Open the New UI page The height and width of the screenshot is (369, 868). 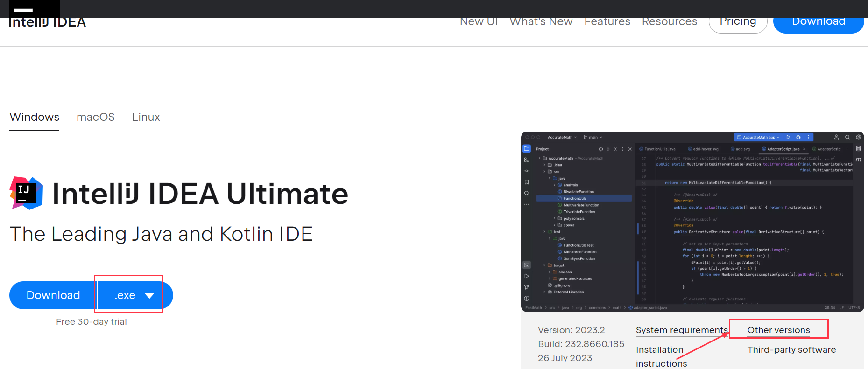tap(479, 22)
